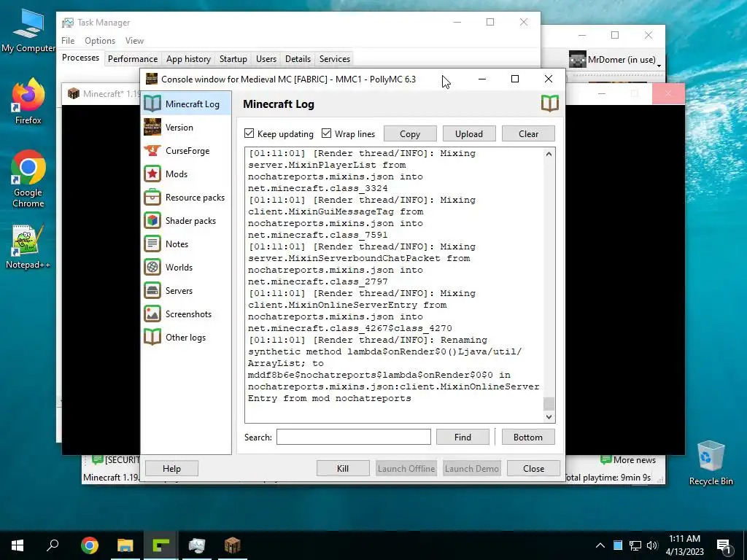Toggle the Wrap lines checkbox
This screenshot has width=747, height=560.
(326, 133)
